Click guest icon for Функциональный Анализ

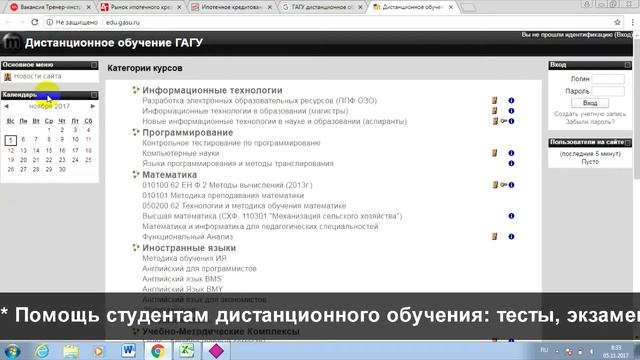click(x=495, y=236)
